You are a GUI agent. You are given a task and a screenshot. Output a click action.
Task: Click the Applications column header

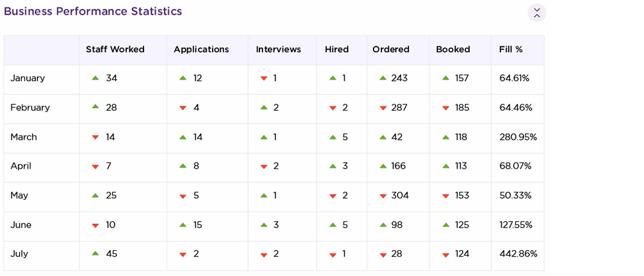[x=201, y=49]
